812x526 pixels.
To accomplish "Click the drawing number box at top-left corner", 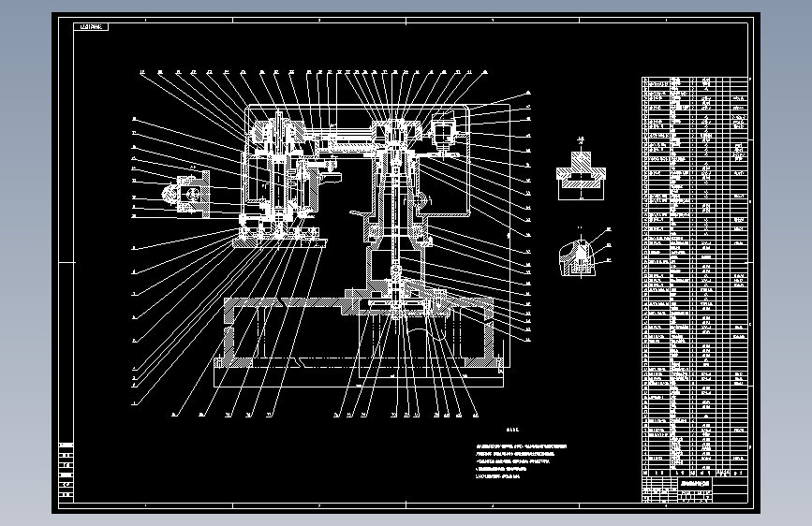I will coord(91,26).
